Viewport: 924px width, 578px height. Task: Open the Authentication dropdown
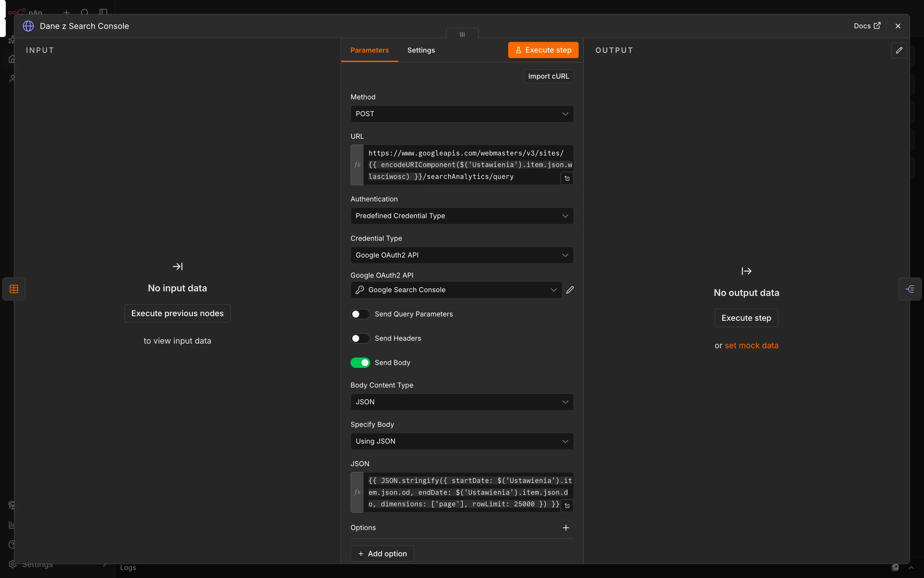[462, 216]
